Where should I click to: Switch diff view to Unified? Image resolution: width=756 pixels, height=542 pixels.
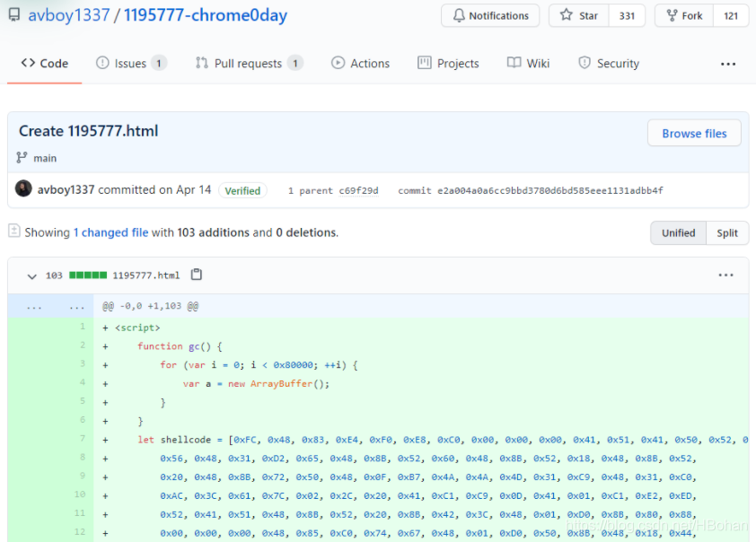click(679, 232)
